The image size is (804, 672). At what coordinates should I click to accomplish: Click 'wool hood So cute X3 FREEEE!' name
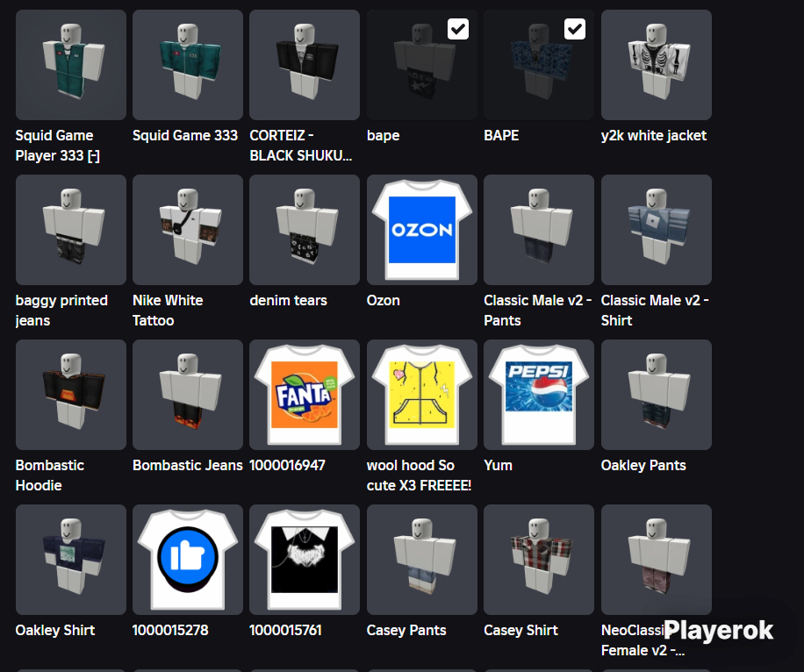click(x=419, y=475)
